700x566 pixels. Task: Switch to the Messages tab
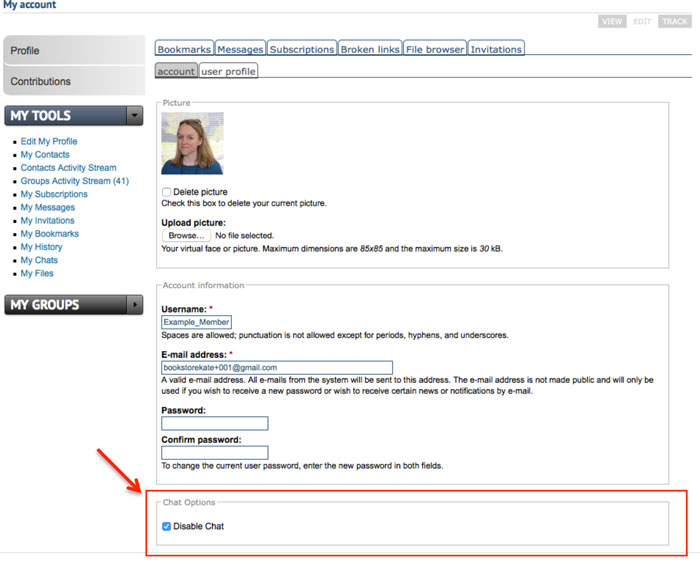point(240,49)
